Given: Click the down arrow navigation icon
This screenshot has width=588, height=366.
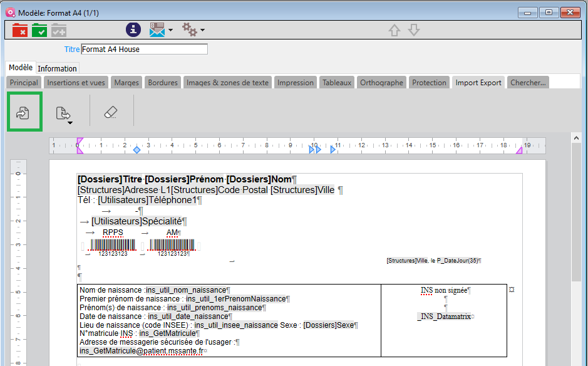Looking at the screenshot, I should click(x=414, y=30).
